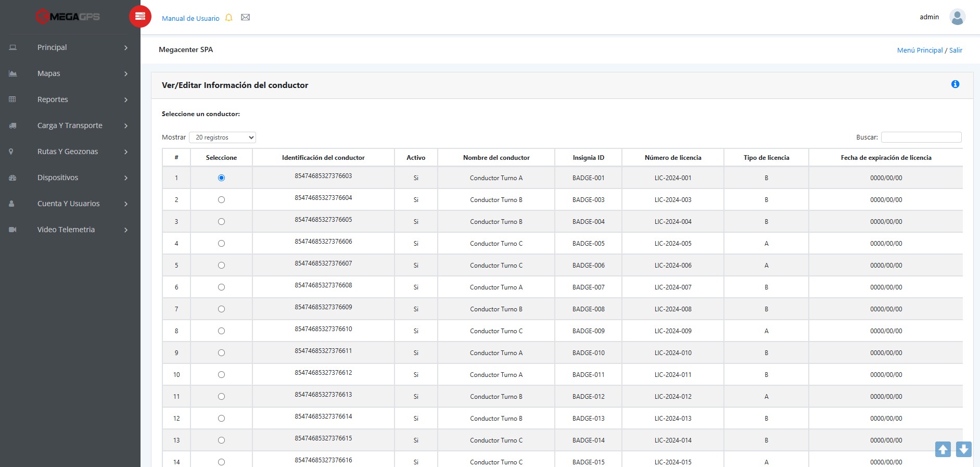Click the MegaGPS logo
Viewport: 980px width, 467px height.
[x=68, y=17]
